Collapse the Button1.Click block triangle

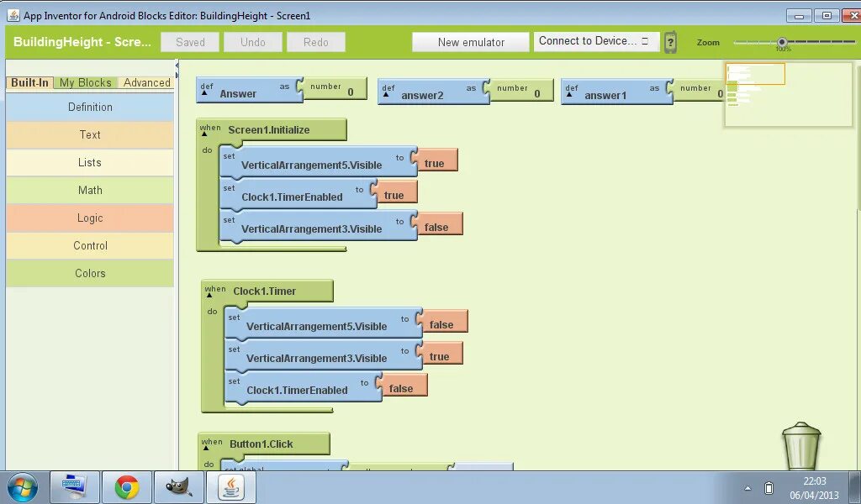(206, 448)
